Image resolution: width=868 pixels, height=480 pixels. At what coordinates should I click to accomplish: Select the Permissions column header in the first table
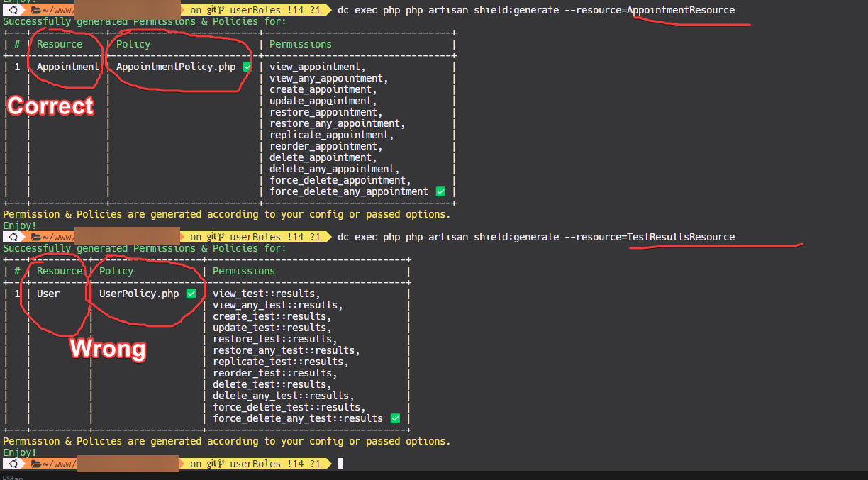[301, 43]
